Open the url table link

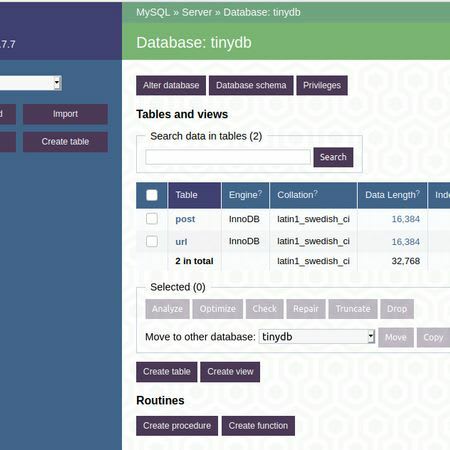181,242
